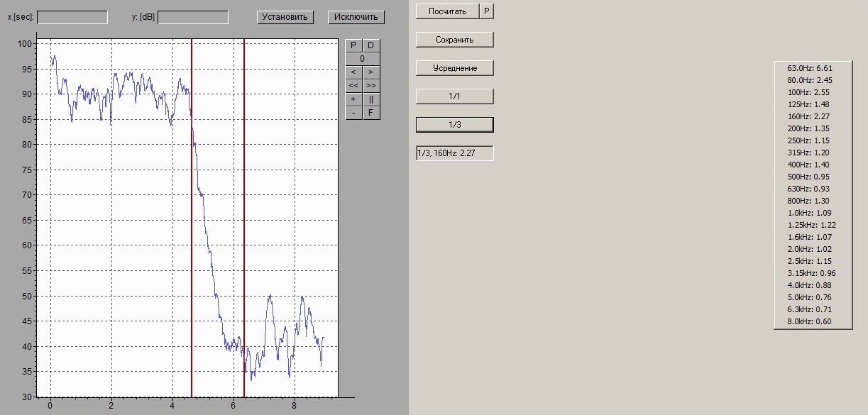
Task: Click the right red vertical marker line
Action: tap(244, 213)
